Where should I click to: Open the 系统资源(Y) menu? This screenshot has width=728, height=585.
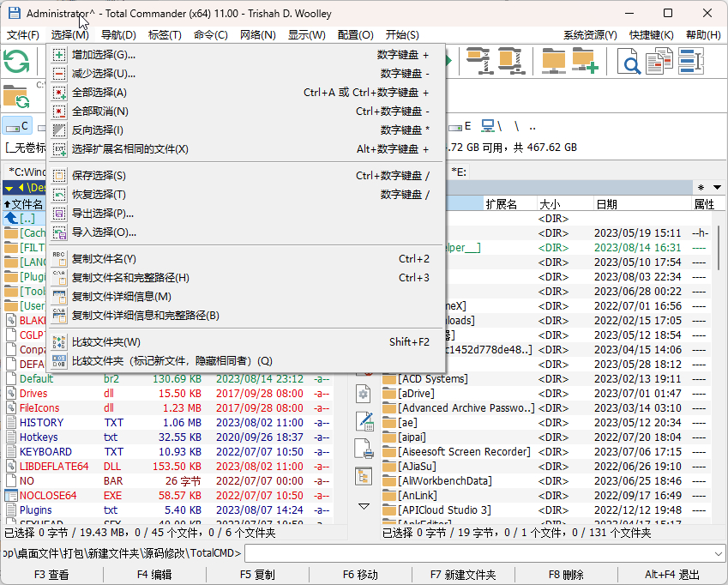590,35
